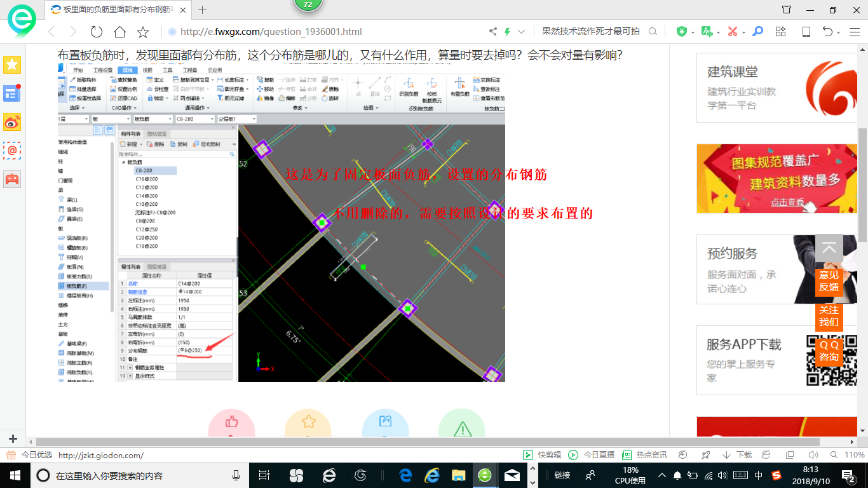Click the 今日优选 status bar item
This screenshot has height=488, width=868.
pyautogui.click(x=29, y=455)
